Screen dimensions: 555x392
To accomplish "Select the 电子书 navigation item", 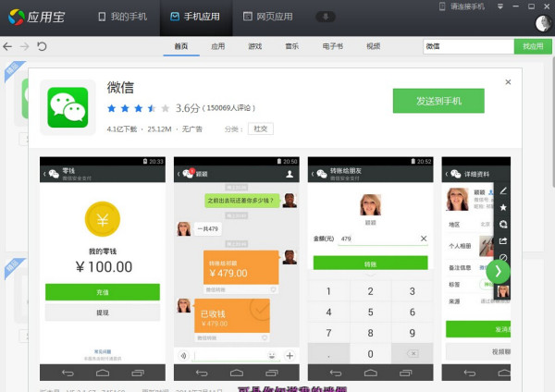I will click(x=333, y=46).
